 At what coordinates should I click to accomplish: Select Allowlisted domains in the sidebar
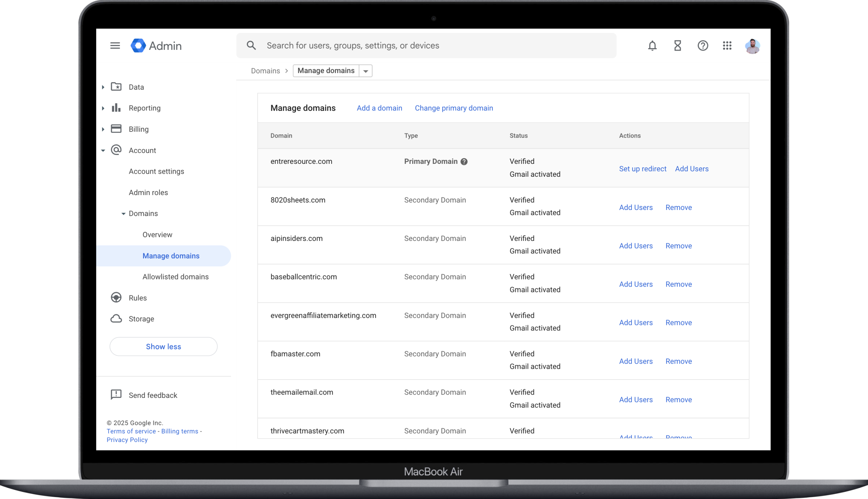[176, 276]
